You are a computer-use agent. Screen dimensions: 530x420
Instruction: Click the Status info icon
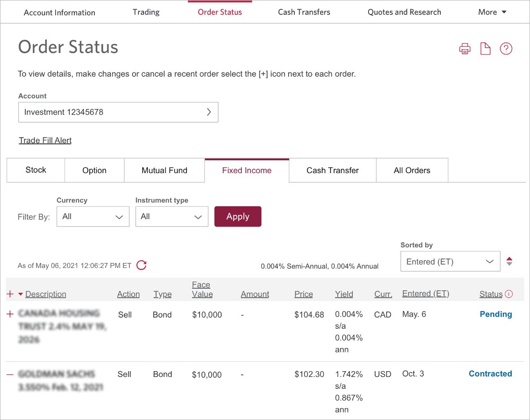[509, 294]
